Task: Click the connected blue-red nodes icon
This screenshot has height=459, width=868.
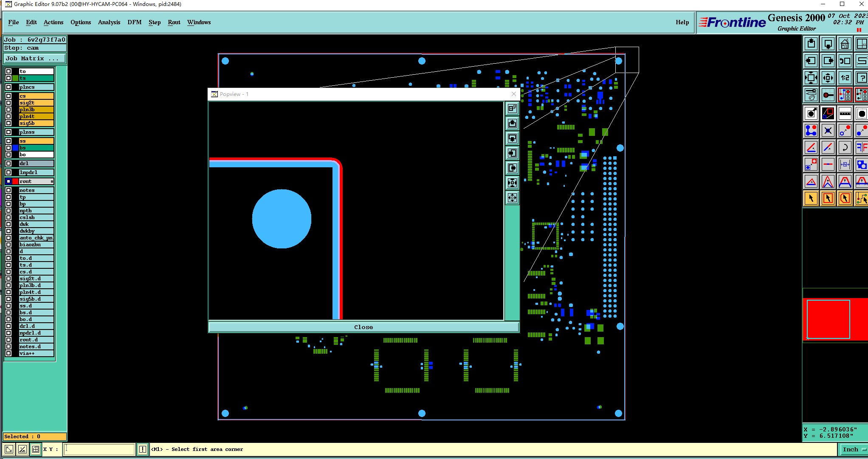Action: [811, 130]
